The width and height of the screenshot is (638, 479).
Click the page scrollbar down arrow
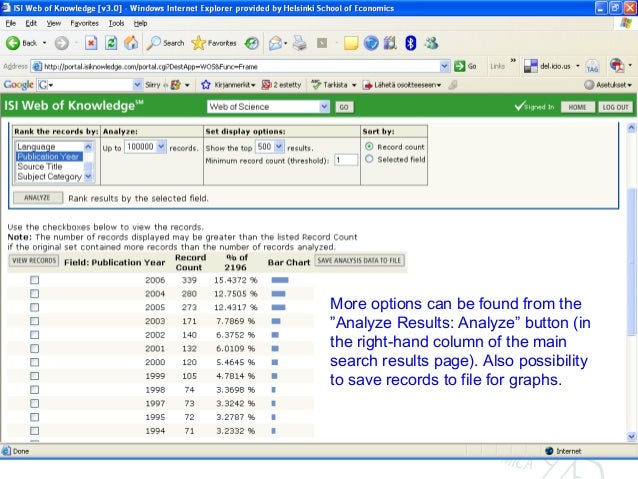point(631,437)
